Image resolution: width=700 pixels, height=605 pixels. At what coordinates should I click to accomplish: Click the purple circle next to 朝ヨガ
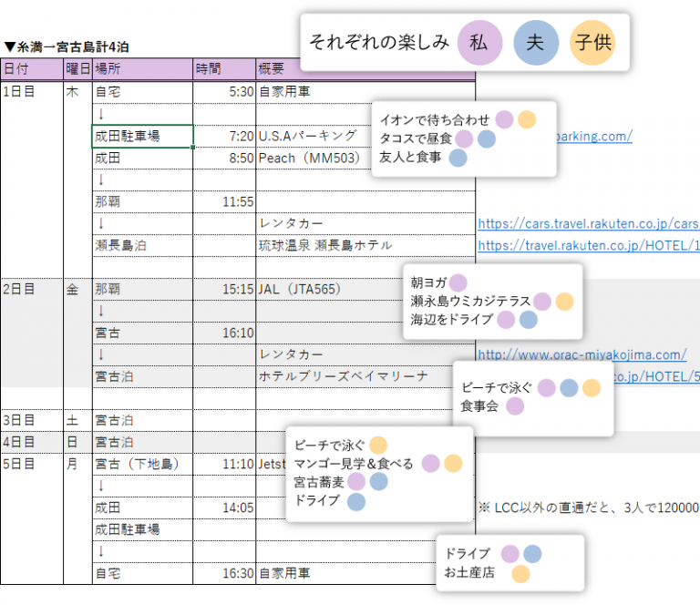pyautogui.click(x=458, y=283)
